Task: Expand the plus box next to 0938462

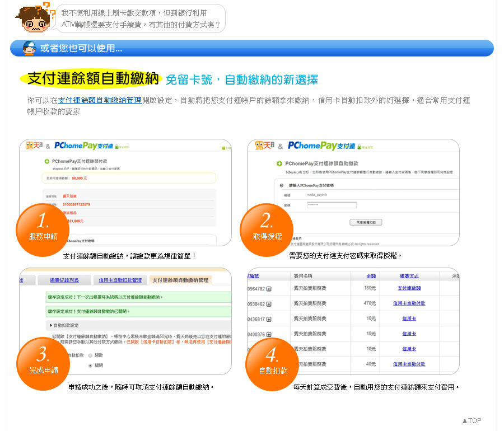Action: click(269, 304)
